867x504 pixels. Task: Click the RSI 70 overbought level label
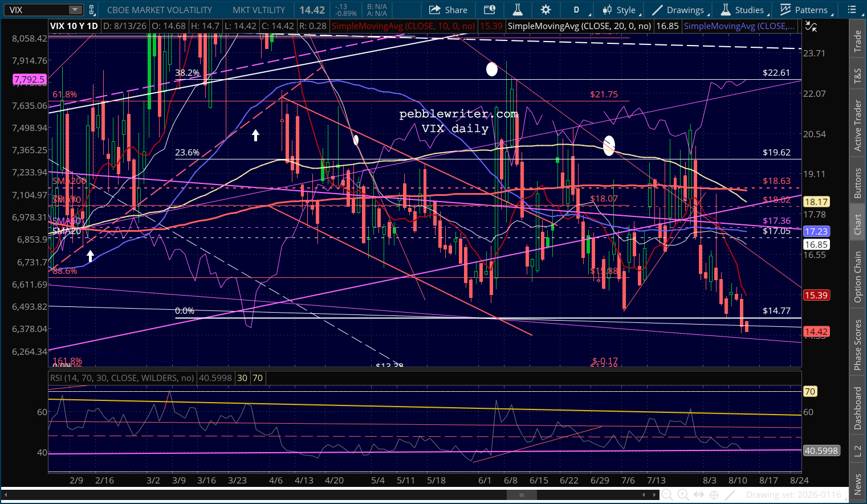pos(810,391)
